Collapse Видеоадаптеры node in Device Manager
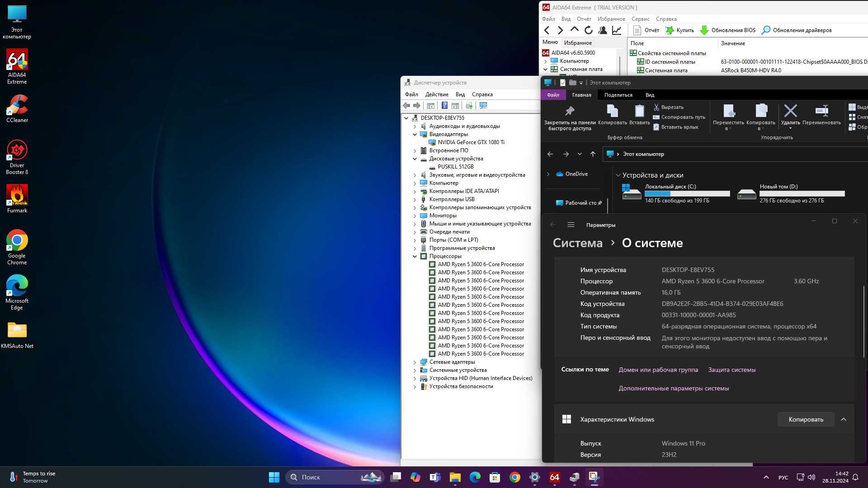 click(x=415, y=134)
